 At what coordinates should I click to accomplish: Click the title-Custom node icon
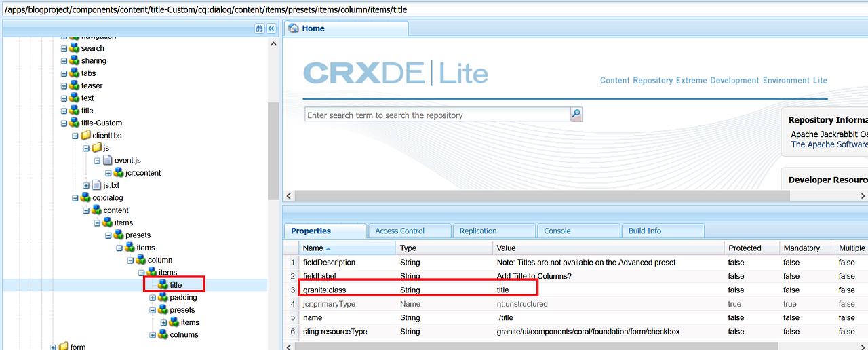(x=74, y=123)
